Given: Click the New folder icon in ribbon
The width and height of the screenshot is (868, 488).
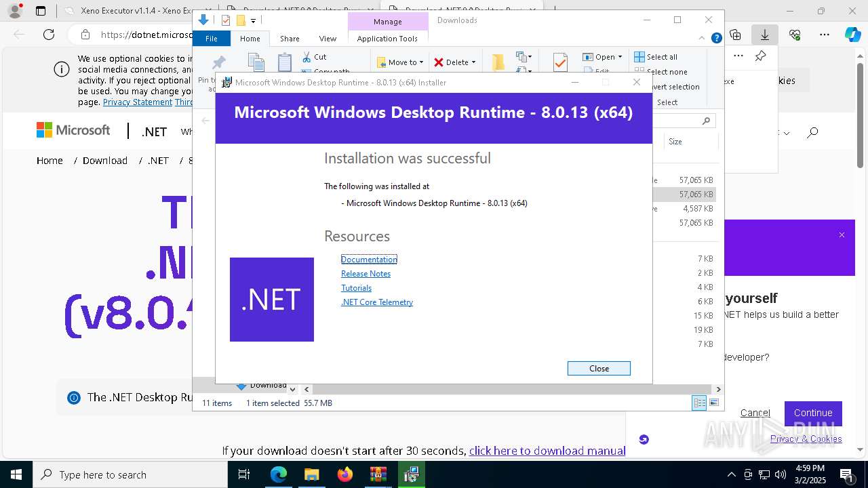Looking at the screenshot, I should tap(498, 62).
